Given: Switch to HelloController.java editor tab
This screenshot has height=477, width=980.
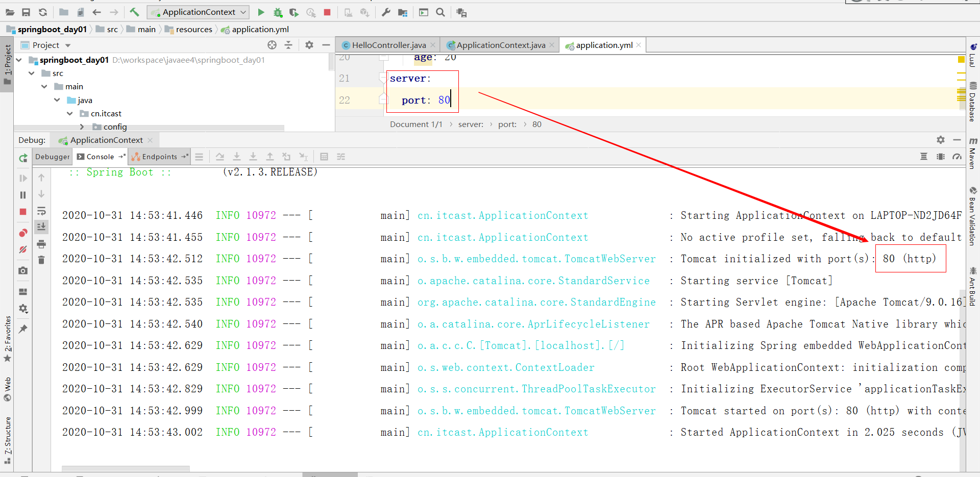Looking at the screenshot, I should (389, 45).
